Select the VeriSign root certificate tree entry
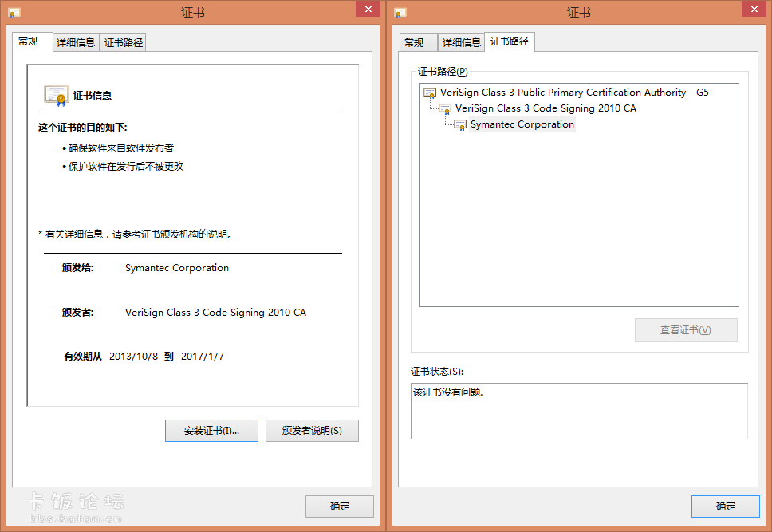Screen dimensions: 772x532 point(574,92)
